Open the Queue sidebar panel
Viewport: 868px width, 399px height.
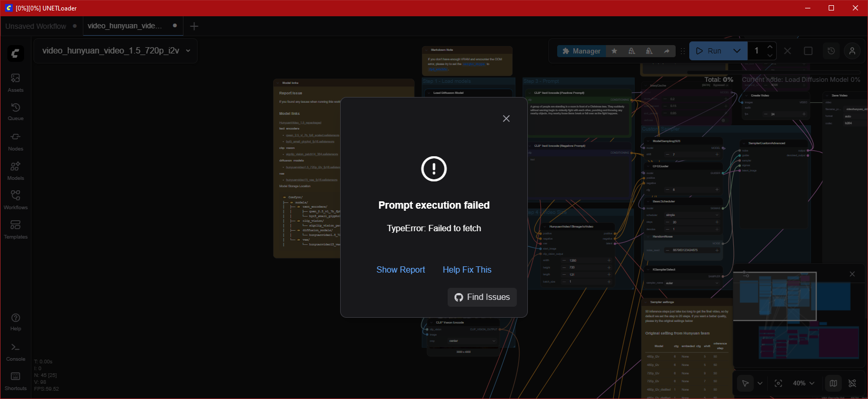coord(16,112)
